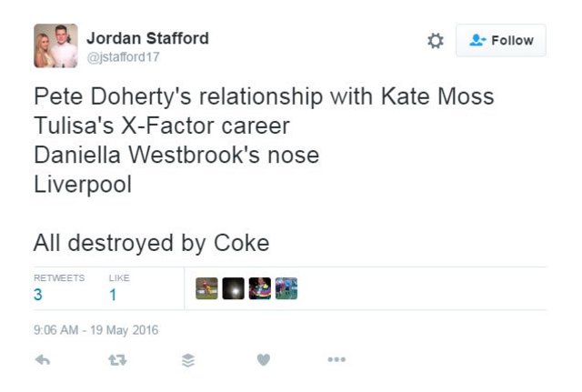Screen dimensions: 582x392
Task: Click the "All destroyed by Coke" tweet line
Action: tap(151, 243)
